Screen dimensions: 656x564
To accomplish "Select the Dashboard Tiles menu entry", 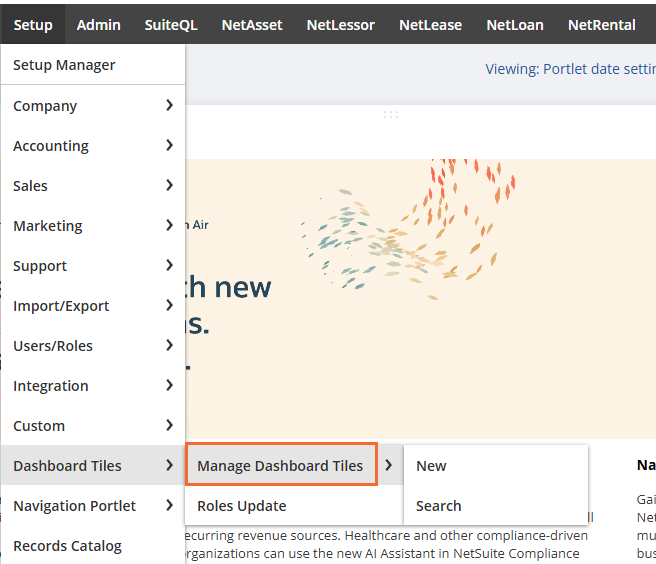I will [93, 465].
